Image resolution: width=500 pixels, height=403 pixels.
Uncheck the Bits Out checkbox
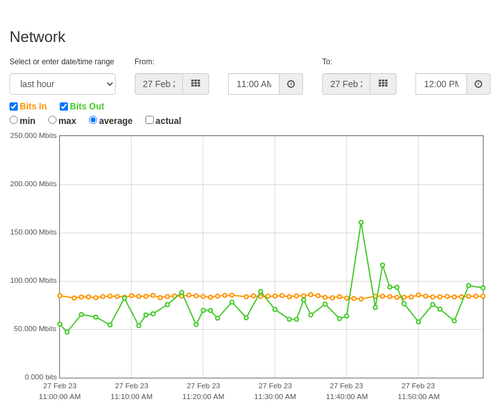[x=64, y=106]
